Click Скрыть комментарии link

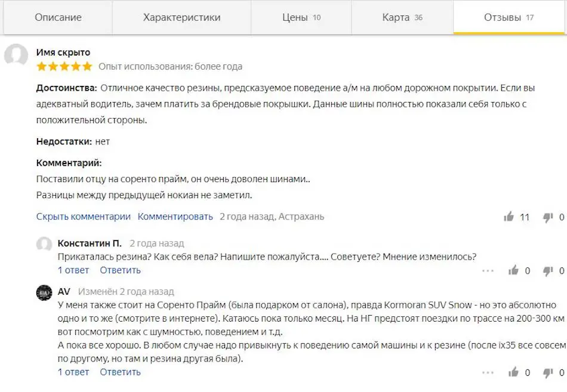tap(83, 217)
